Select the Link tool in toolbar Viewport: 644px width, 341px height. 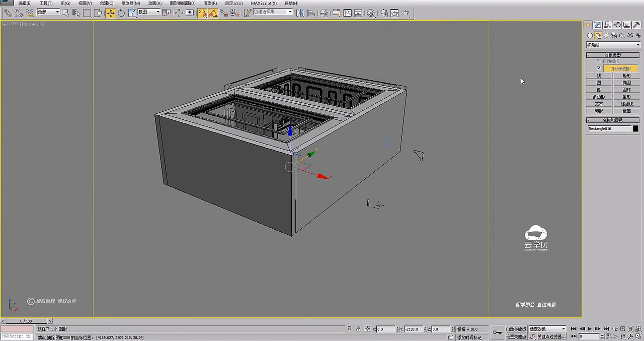(x=7, y=13)
